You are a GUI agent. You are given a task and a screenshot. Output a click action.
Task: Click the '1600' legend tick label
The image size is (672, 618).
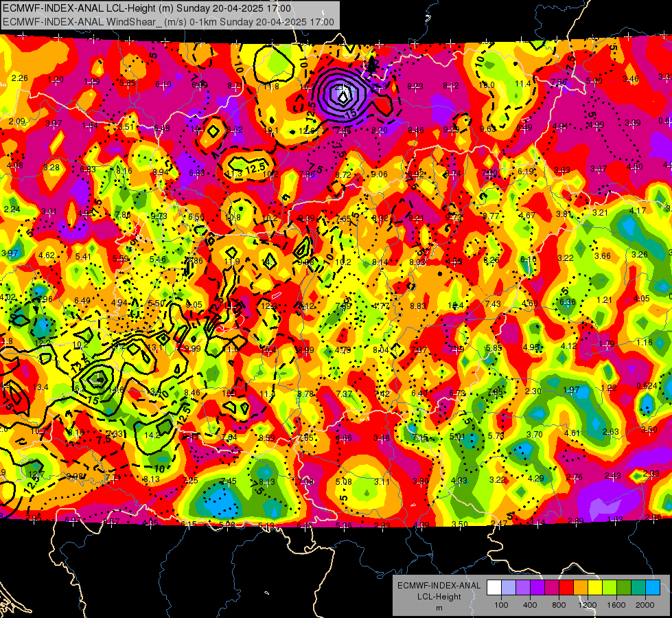coord(616,605)
